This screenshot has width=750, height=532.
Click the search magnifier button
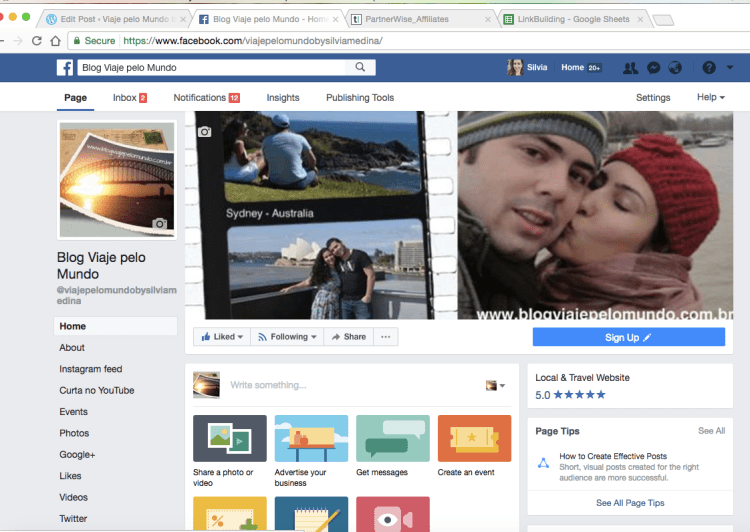pos(360,67)
